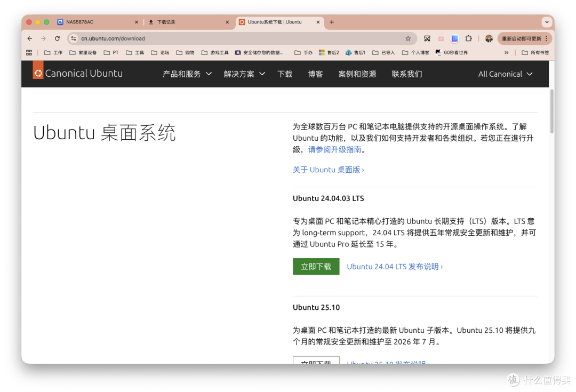576x392 pixels.
Task: Open the 手办 bookmark folder
Action: (303, 53)
